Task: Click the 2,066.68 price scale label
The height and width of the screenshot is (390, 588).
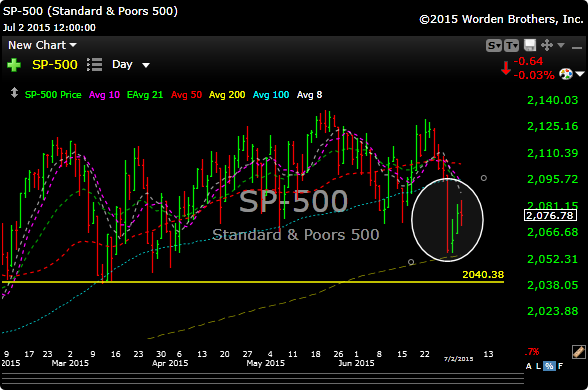Action: [x=552, y=232]
